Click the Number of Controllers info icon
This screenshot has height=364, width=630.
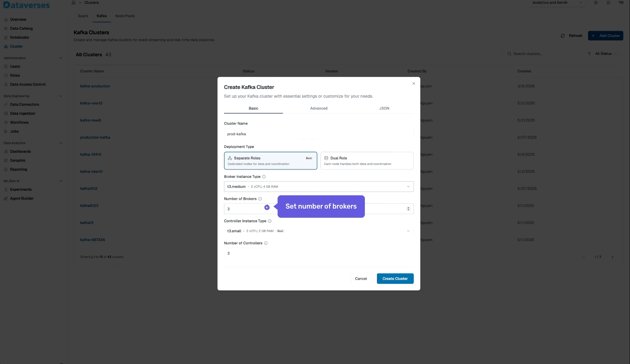click(266, 243)
